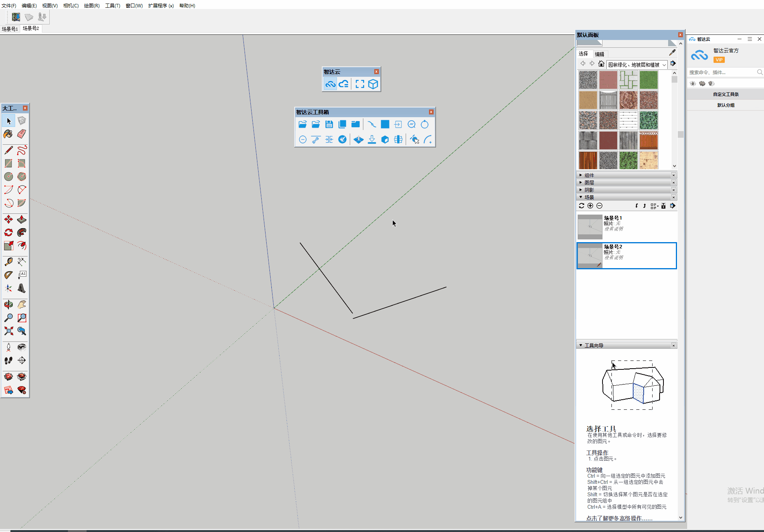Screen dimensions: 764x532
Task: Select the Line pencil tool
Action: pos(8,150)
